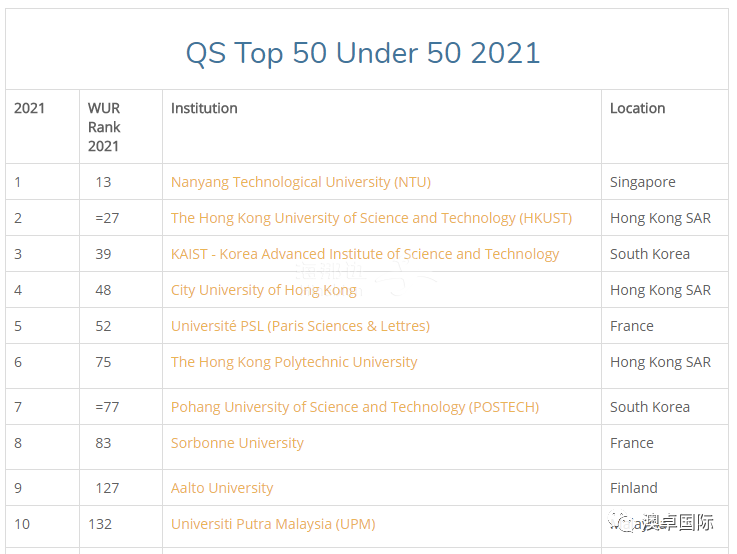Click rank number 8 in the Sorbonne row
The image size is (737, 554).
tap(18, 443)
